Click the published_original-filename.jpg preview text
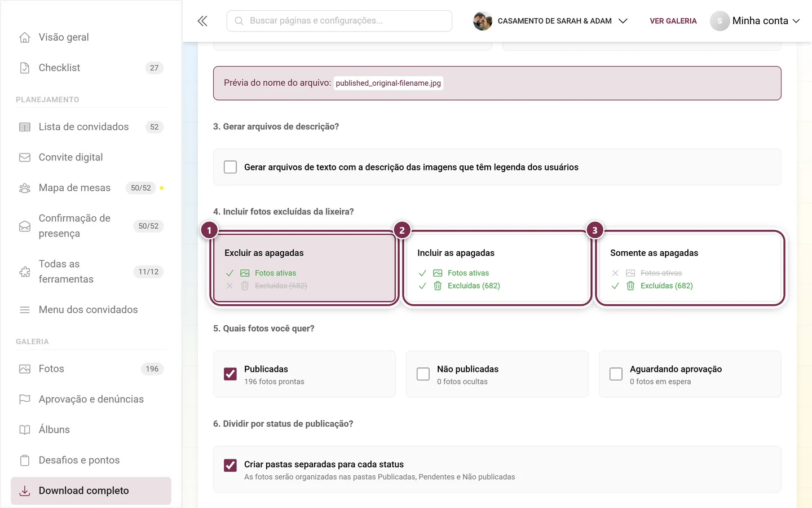812x508 pixels. (x=389, y=83)
